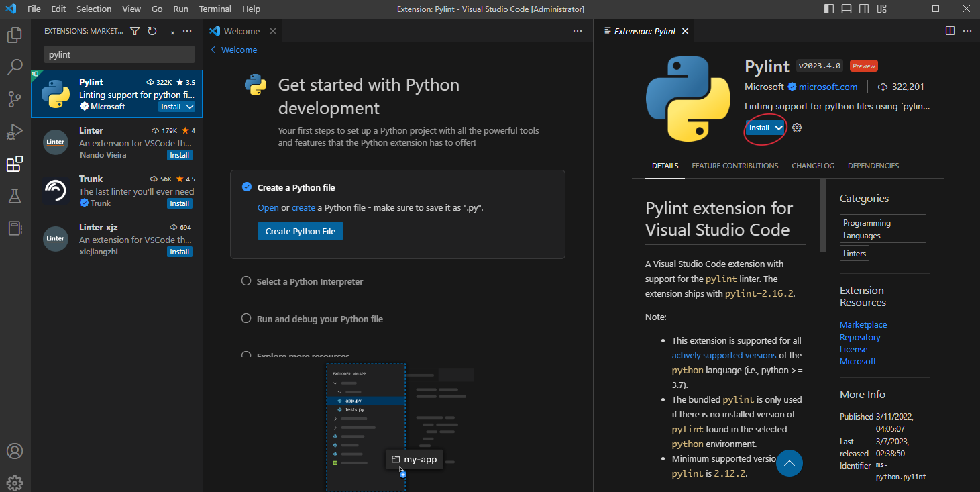Switch to the Dependencies tab

[873, 166]
